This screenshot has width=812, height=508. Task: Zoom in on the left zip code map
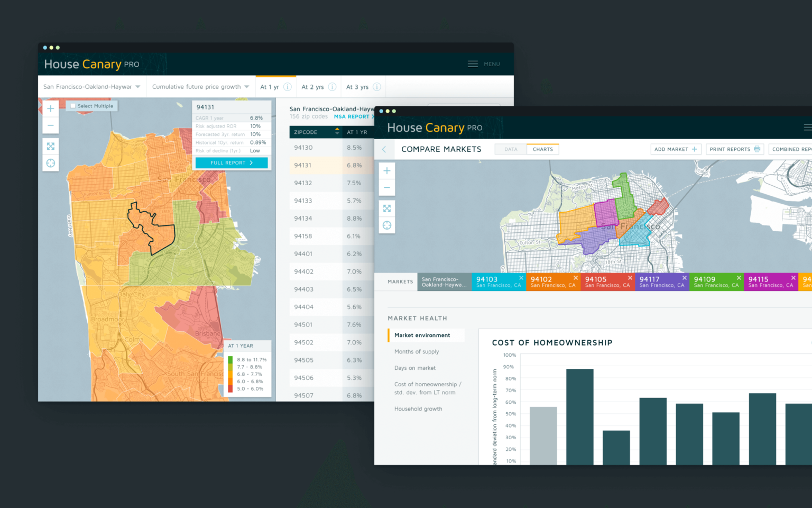coord(51,109)
